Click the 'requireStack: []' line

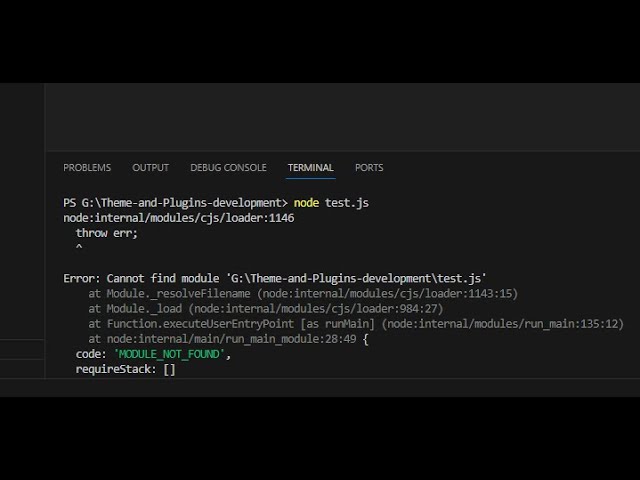click(x=126, y=369)
